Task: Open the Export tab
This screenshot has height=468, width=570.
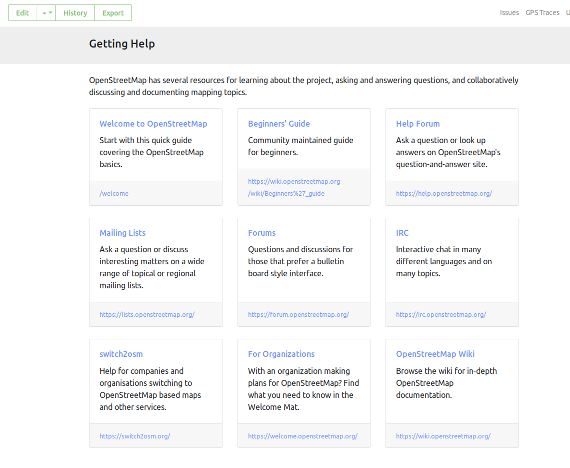Action: coord(113,13)
